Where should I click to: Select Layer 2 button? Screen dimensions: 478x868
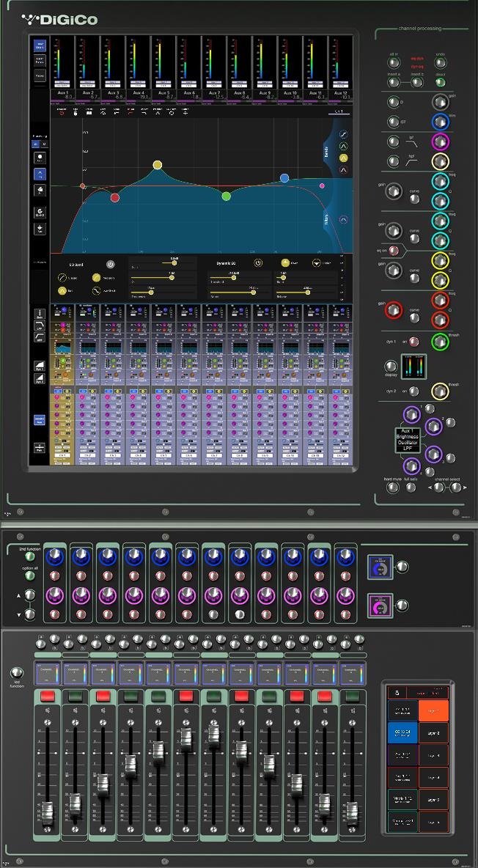coord(434,733)
